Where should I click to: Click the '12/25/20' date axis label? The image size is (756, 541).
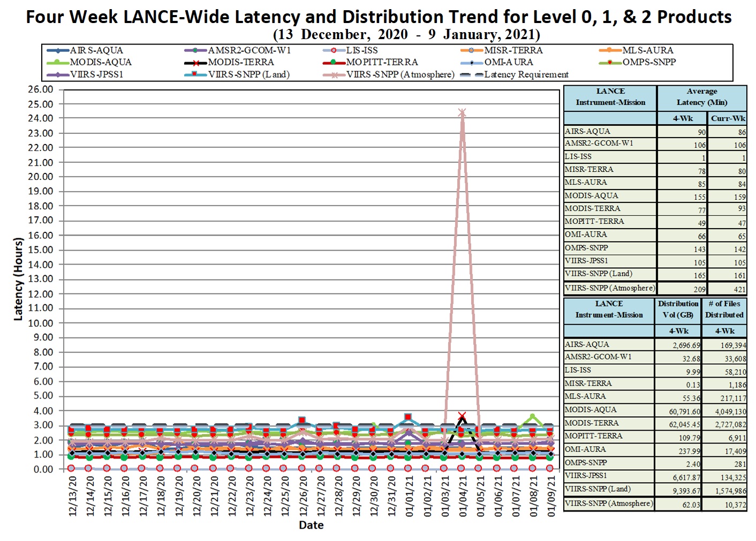[x=285, y=496]
